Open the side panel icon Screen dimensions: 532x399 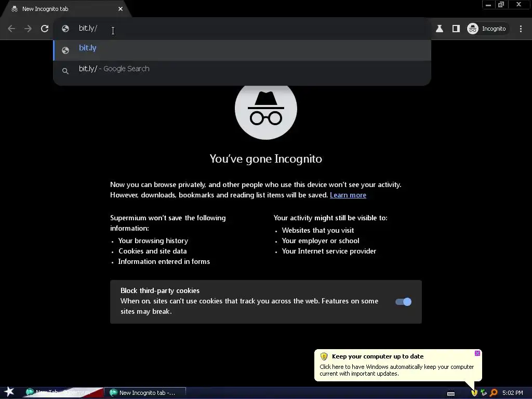tap(456, 29)
